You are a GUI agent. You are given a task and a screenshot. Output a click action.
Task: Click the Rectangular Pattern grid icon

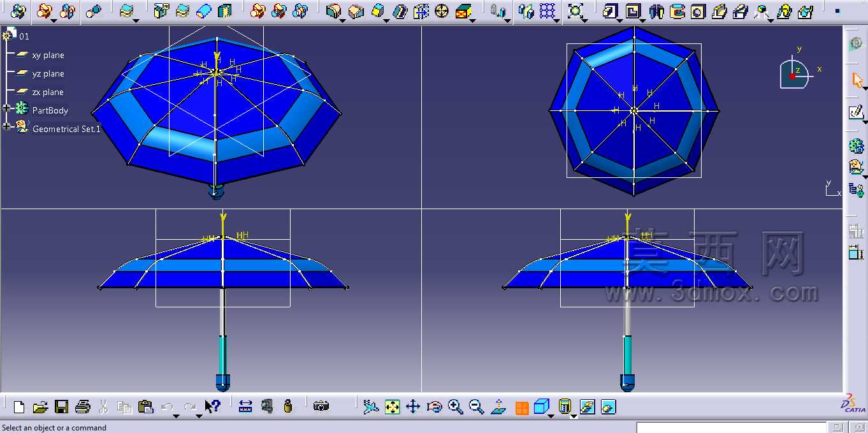(x=547, y=11)
